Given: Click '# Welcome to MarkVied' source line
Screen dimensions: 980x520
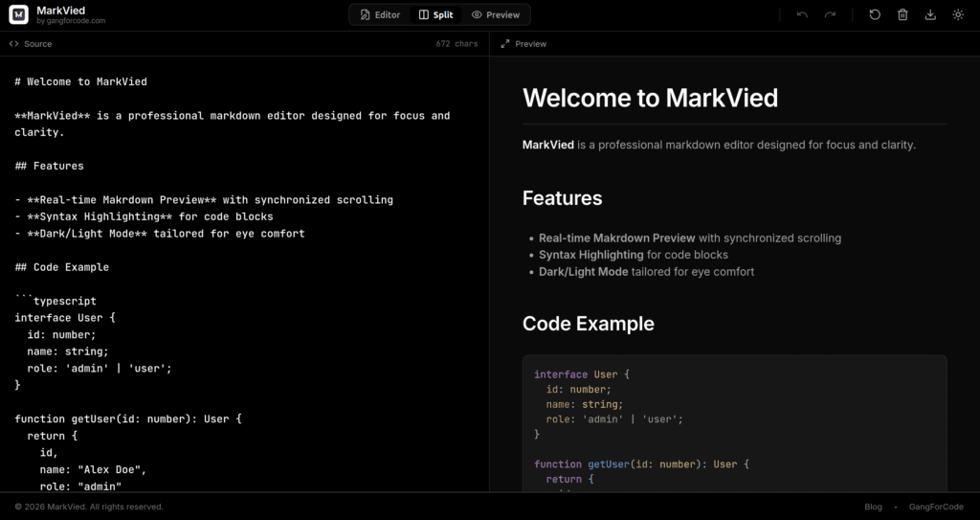Looking at the screenshot, I should (80, 81).
